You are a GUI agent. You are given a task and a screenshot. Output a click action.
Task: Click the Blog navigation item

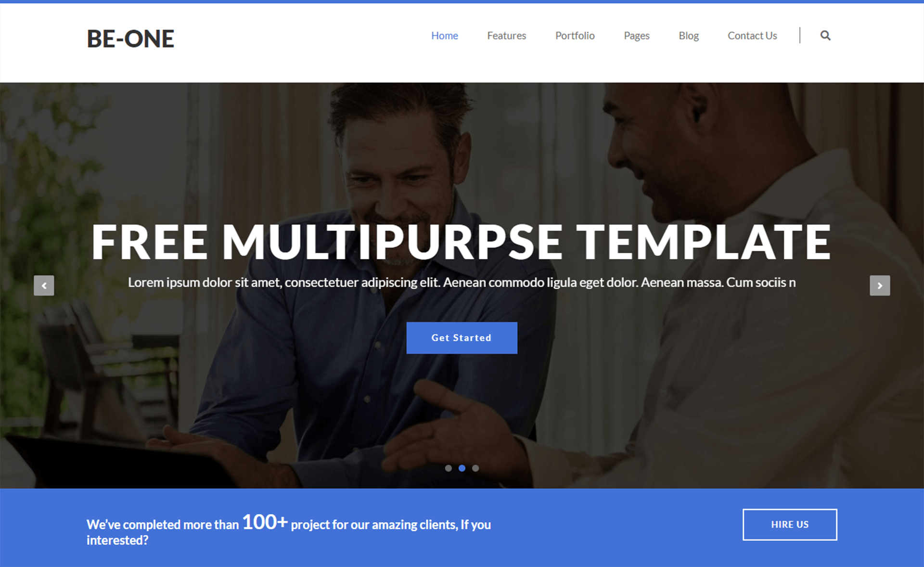(689, 36)
